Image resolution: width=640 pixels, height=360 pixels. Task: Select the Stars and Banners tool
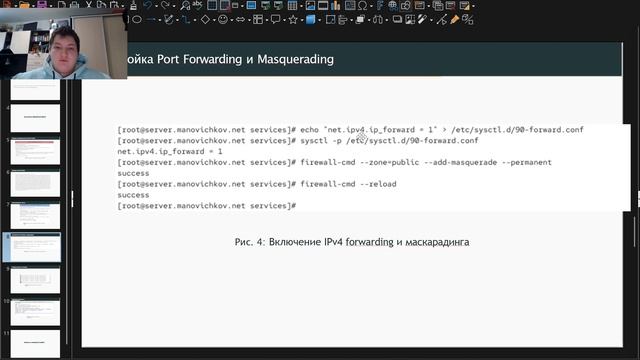point(293,19)
